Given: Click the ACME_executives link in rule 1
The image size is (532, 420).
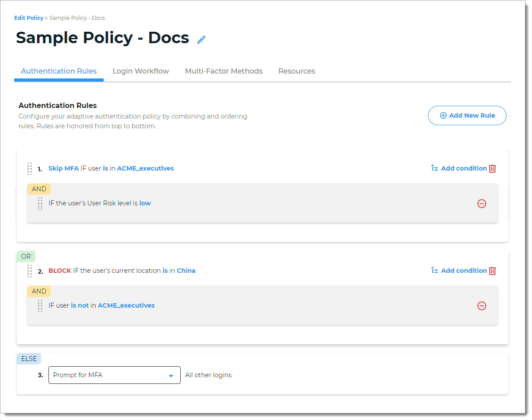Looking at the screenshot, I should point(145,168).
